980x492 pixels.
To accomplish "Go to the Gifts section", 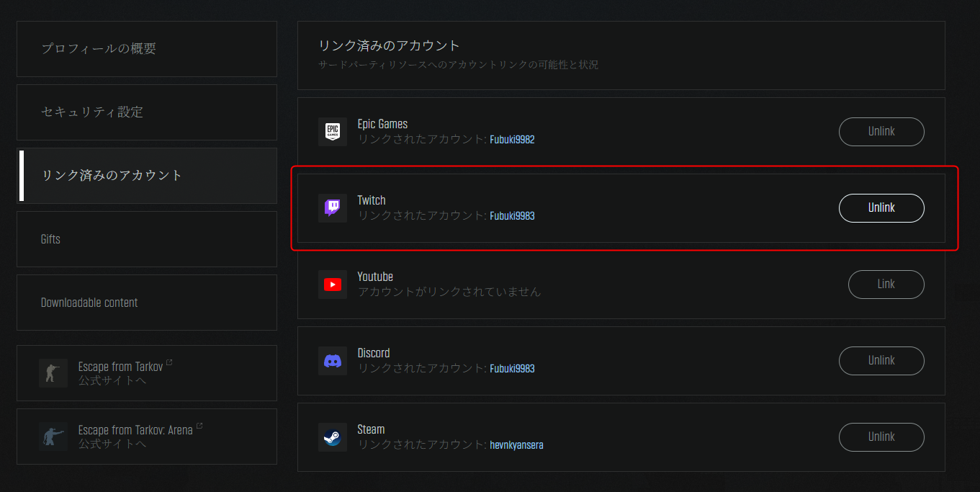I will [x=147, y=239].
